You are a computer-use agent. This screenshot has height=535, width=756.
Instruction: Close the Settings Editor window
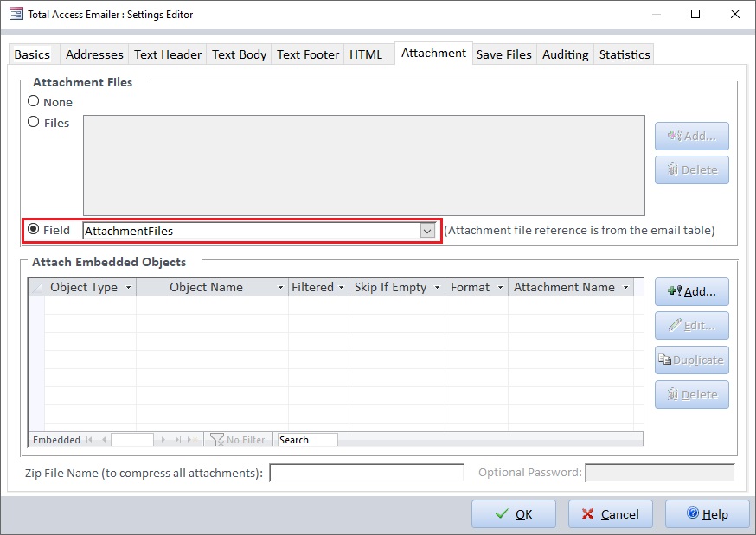(x=734, y=14)
